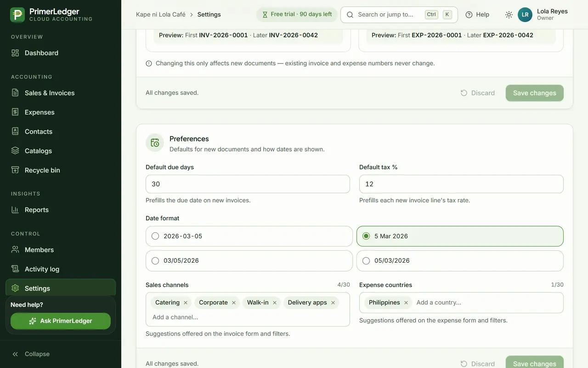This screenshot has height=368, width=588.
Task: Open the Recycle bin
Action: (61, 170)
